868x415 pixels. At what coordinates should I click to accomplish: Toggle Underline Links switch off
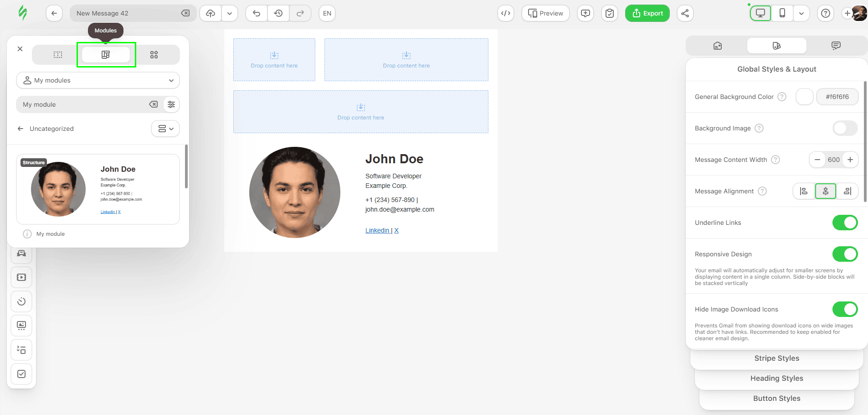[845, 223]
